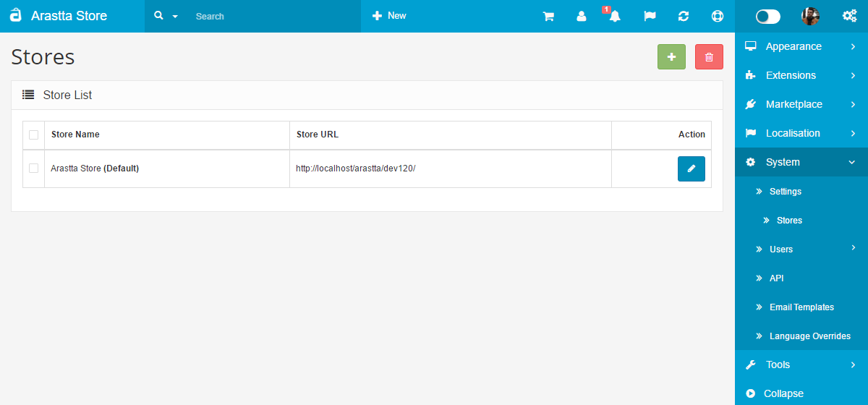Click inside the Search input field
868x405 pixels.
click(275, 16)
